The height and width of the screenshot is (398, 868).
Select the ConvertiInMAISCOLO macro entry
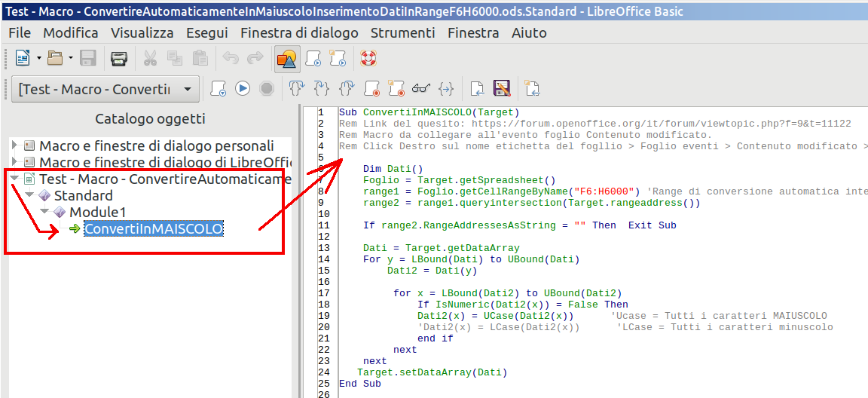tap(154, 228)
